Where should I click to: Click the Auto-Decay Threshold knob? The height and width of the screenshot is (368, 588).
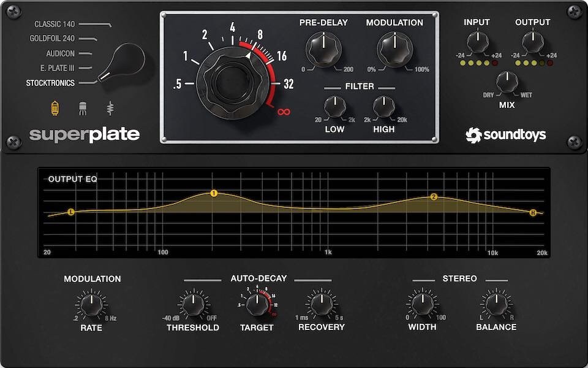click(x=193, y=305)
